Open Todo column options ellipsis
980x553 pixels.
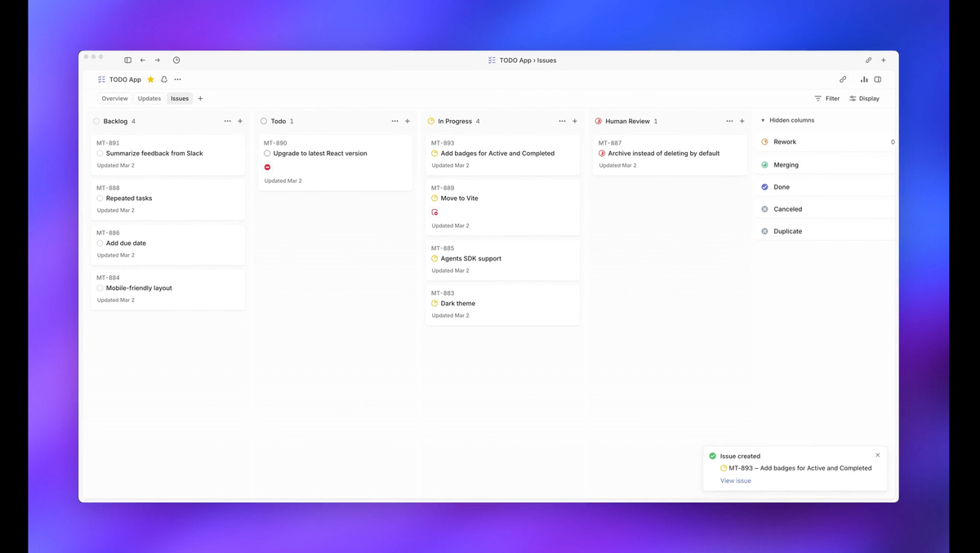click(394, 121)
